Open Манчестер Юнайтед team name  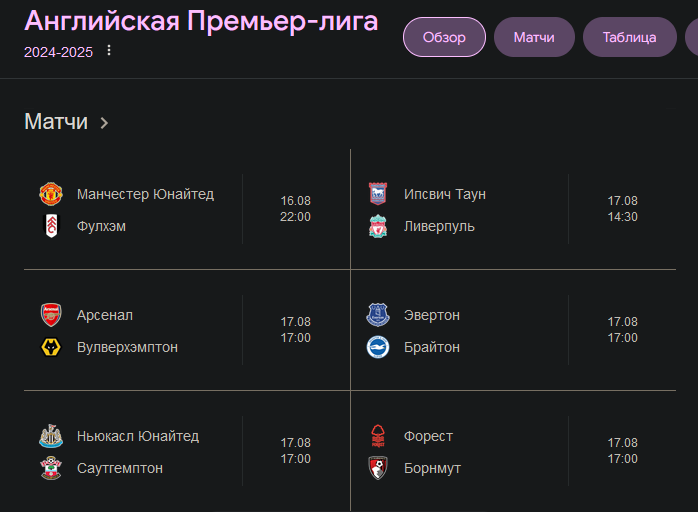pyautogui.click(x=146, y=194)
